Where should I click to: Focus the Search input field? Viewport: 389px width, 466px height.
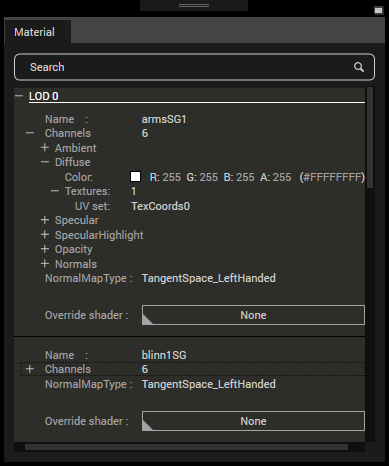(x=194, y=67)
